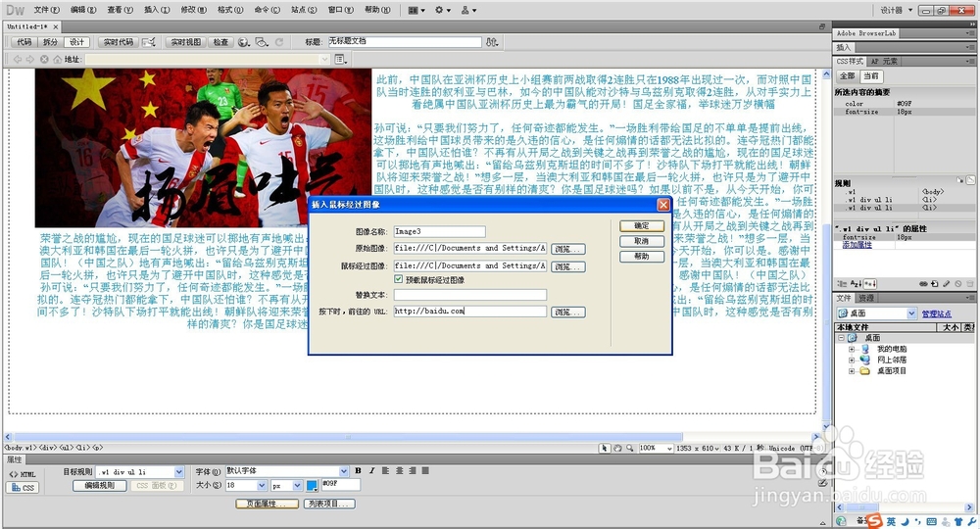This screenshot has width=980, height=529.
Task: Align text right in Properties panel
Action: tap(413, 470)
